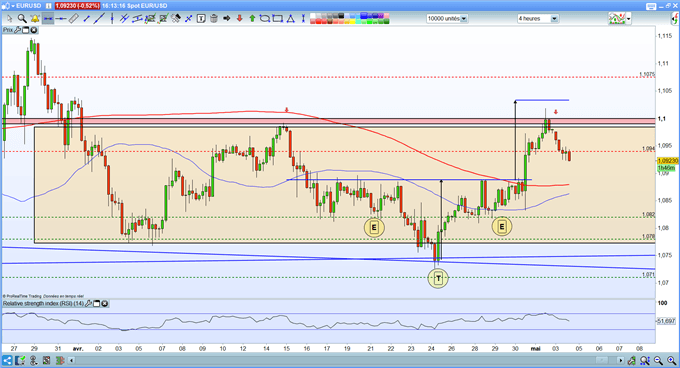Open Prix panel wrench settings
Screen dimensions: 680x368
[17, 30]
